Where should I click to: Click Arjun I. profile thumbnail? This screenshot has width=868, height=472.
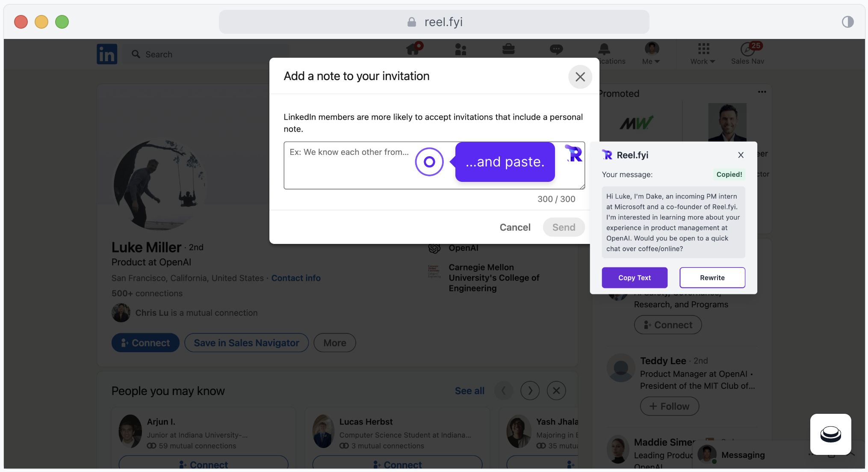[x=130, y=431]
